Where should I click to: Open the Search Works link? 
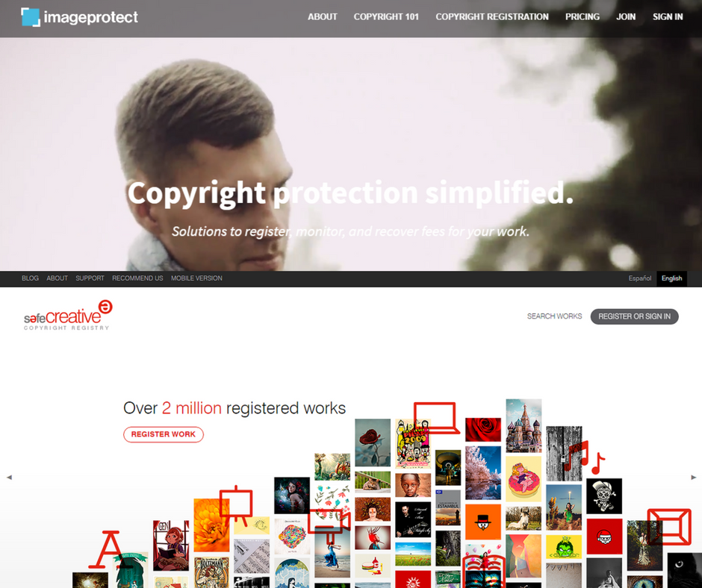(x=554, y=316)
